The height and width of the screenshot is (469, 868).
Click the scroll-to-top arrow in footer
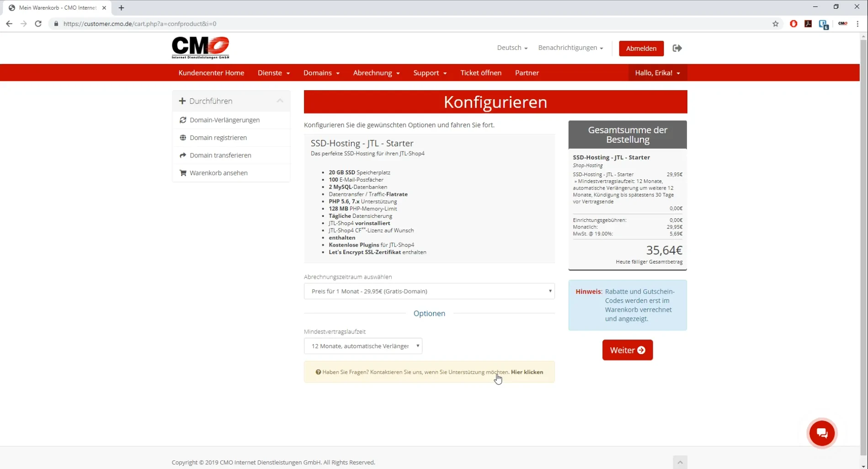point(680,462)
